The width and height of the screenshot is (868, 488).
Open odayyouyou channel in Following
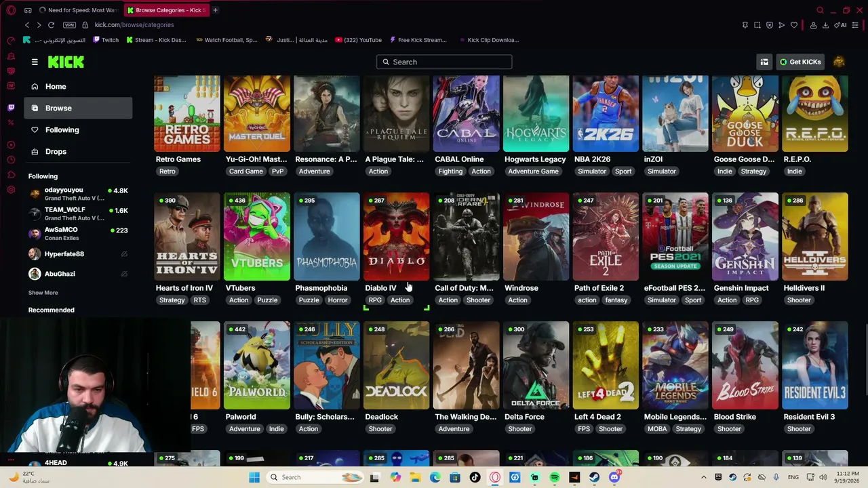click(x=78, y=194)
